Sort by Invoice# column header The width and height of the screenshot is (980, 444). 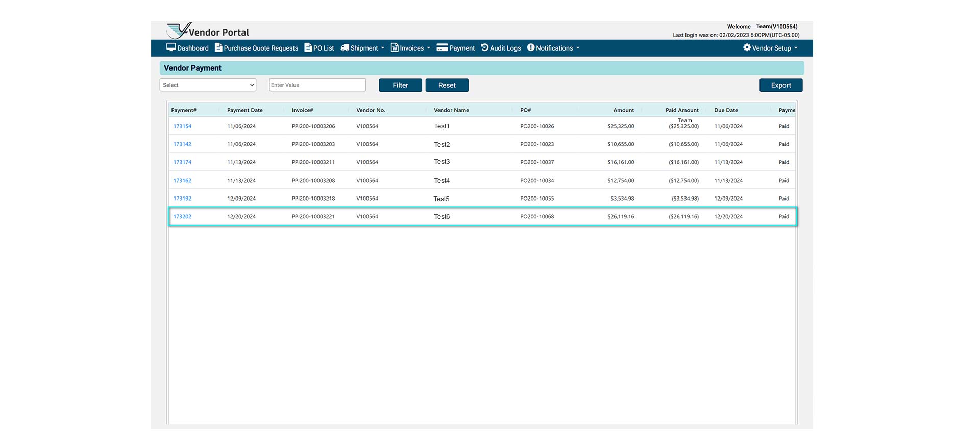click(303, 110)
